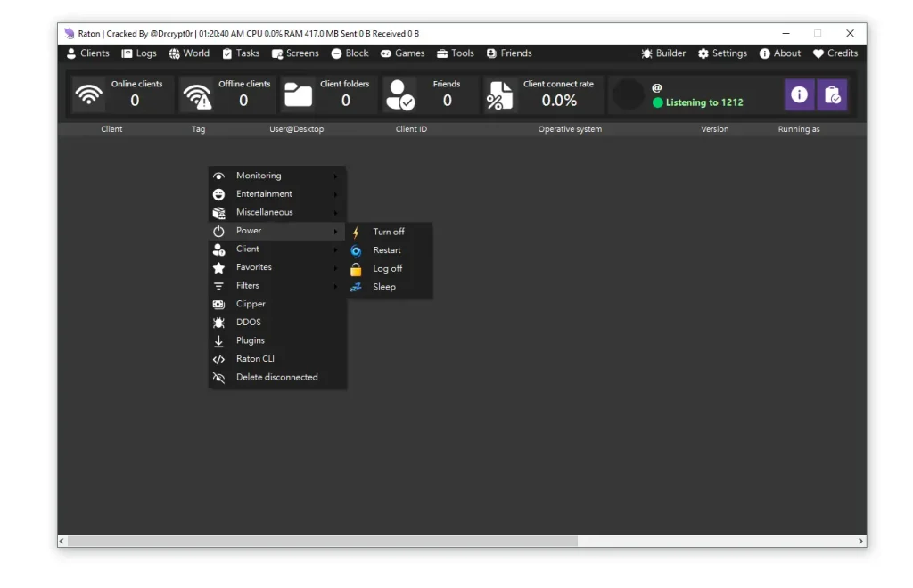The image size is (913, 588).
Task: Expand the Monitoring submenu
Action: point(258,176)
